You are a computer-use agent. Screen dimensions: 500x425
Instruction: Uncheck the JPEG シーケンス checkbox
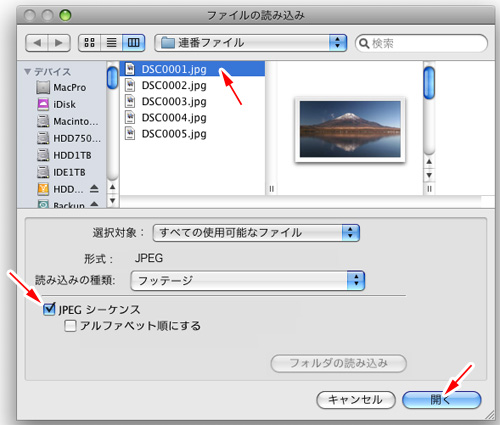(x=49, y=309)
